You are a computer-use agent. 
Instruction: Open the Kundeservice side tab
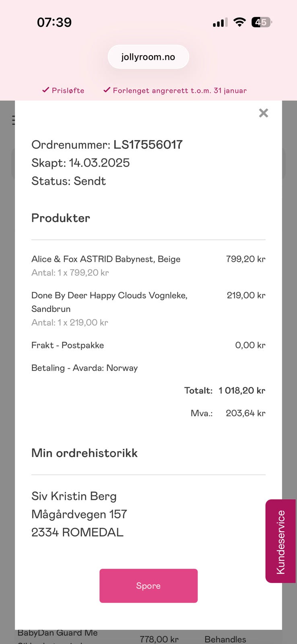(280, 541)
